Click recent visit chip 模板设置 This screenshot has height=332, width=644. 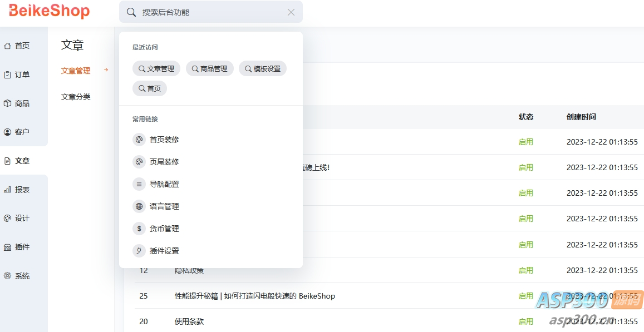point(263,69)
